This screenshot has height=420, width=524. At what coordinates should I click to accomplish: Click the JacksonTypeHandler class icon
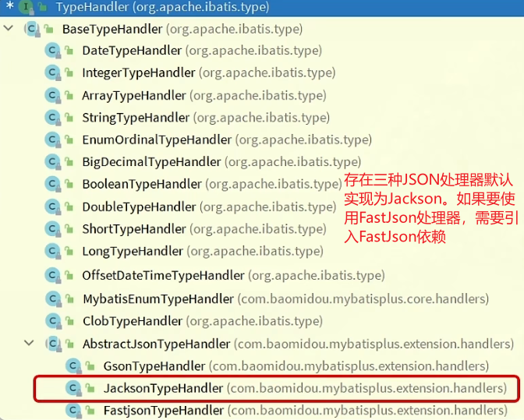(x=73, y=388)
